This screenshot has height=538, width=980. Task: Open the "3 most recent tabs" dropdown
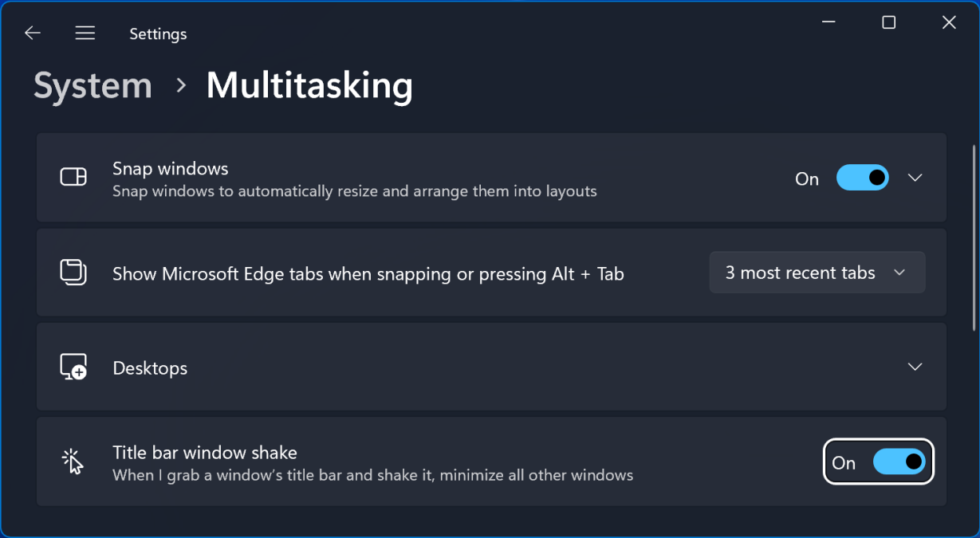(817, 272)
